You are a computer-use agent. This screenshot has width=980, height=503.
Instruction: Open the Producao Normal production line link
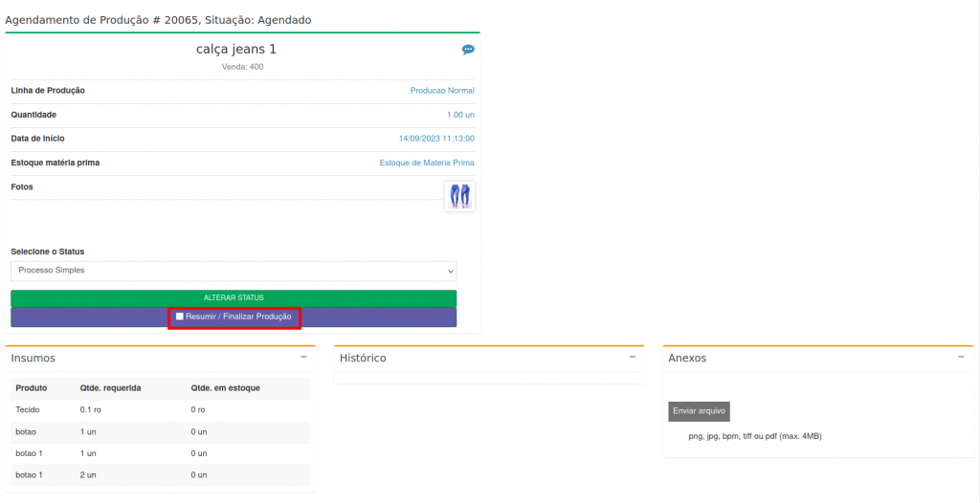pyautogui.click(x=442, y=91)
